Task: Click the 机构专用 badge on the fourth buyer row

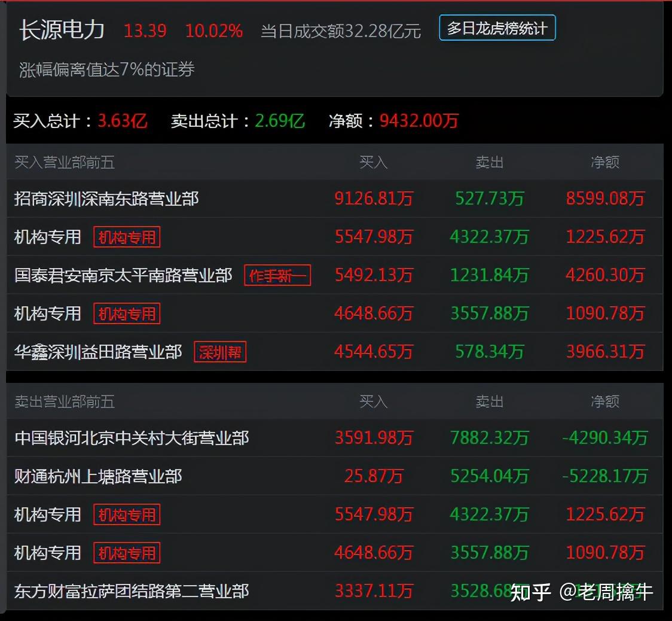Action: (x=126, y=313)
